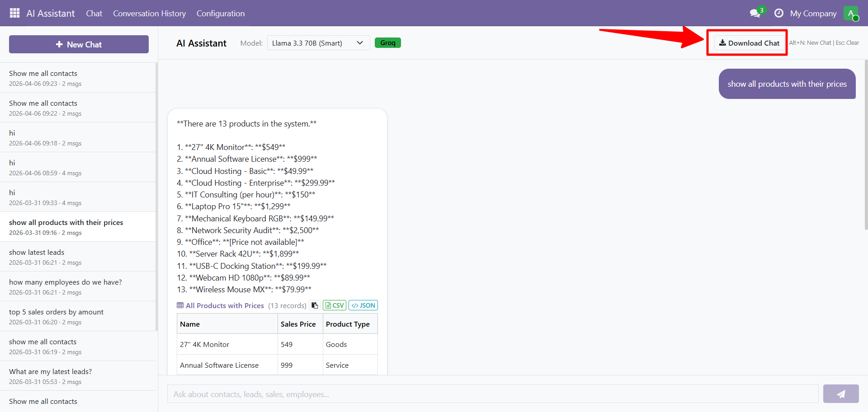Start a New Chat
The image size is (868, 412).
click(79, 44)
